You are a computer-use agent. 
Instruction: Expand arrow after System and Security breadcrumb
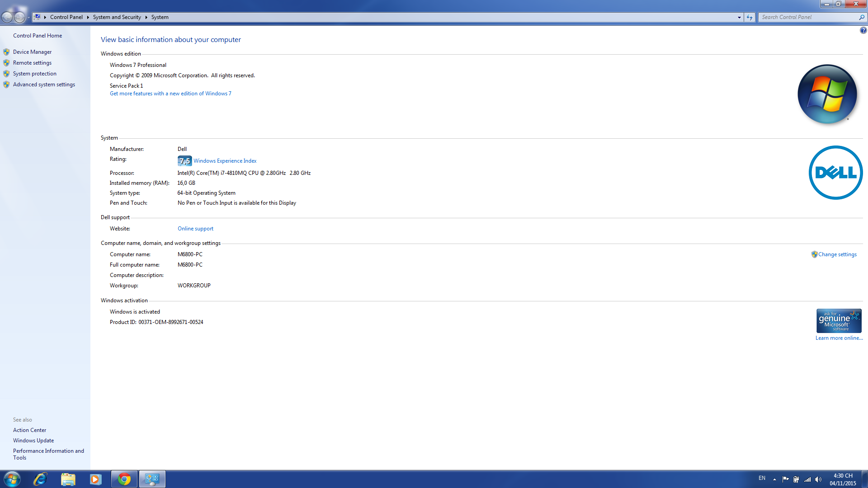tap(146, 17)
